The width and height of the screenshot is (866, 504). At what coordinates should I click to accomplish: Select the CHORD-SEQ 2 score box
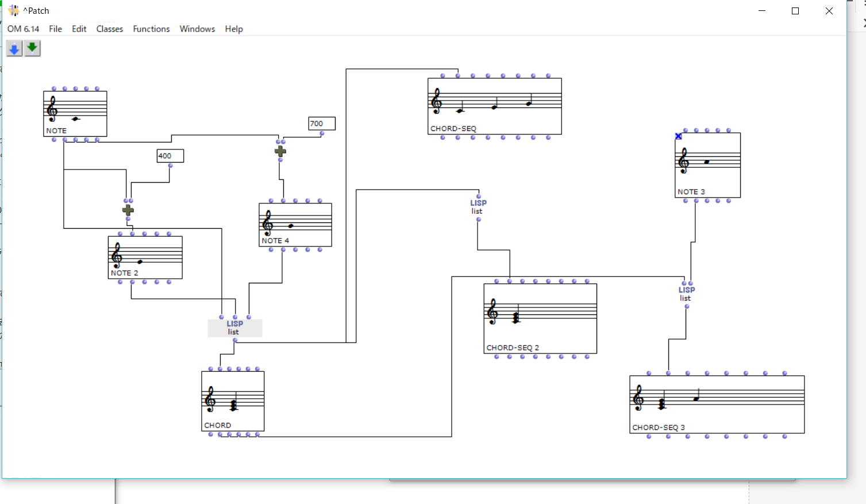click(540, 318)
